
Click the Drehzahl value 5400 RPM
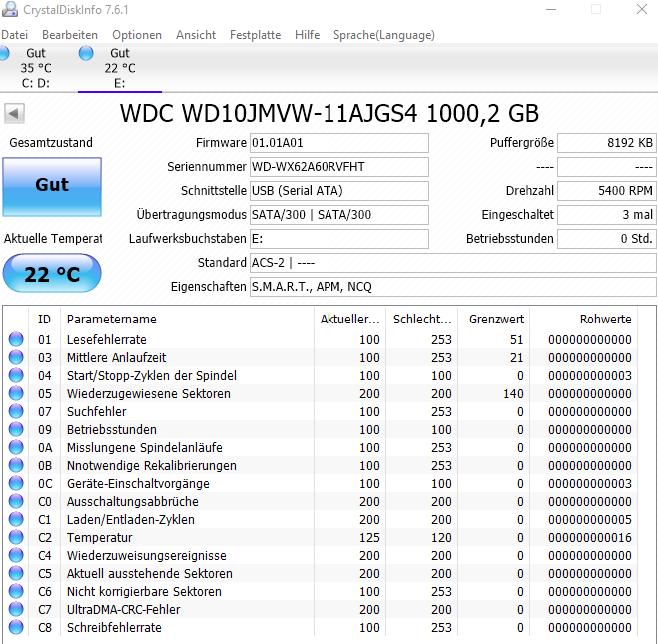tap(606, 191)
